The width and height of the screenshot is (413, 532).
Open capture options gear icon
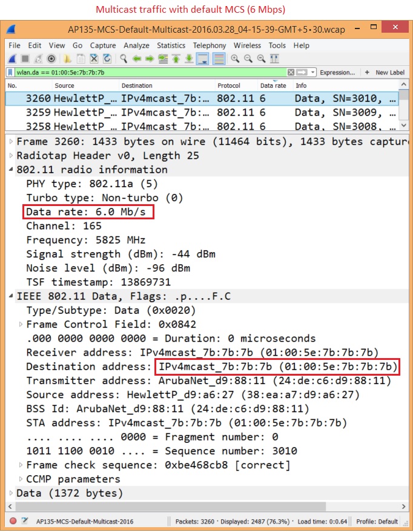pyautogui.click(x=52, y=58)
